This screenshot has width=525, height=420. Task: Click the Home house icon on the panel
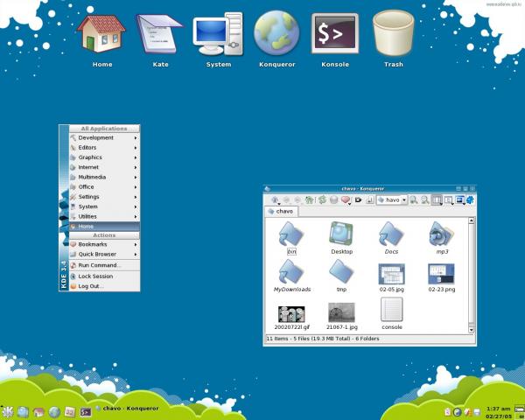(x=38, y=411)
